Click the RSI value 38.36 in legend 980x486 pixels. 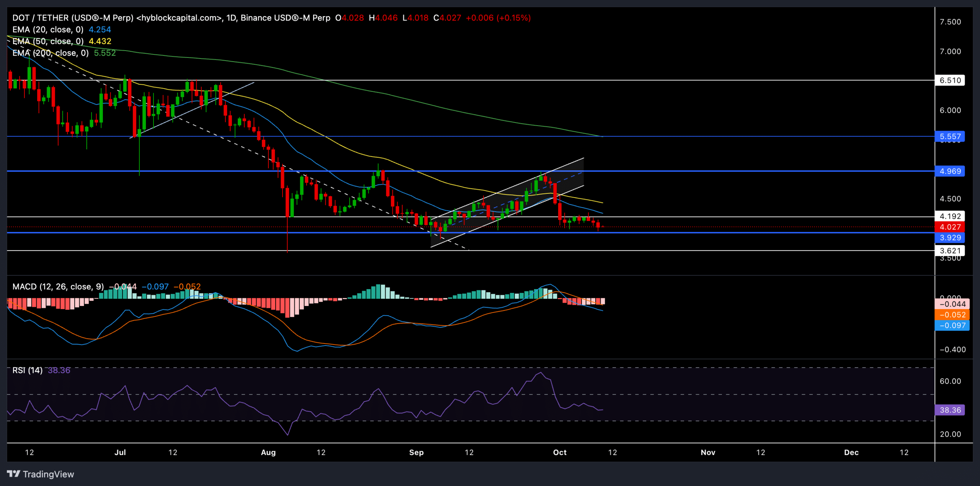click(59, 370)
